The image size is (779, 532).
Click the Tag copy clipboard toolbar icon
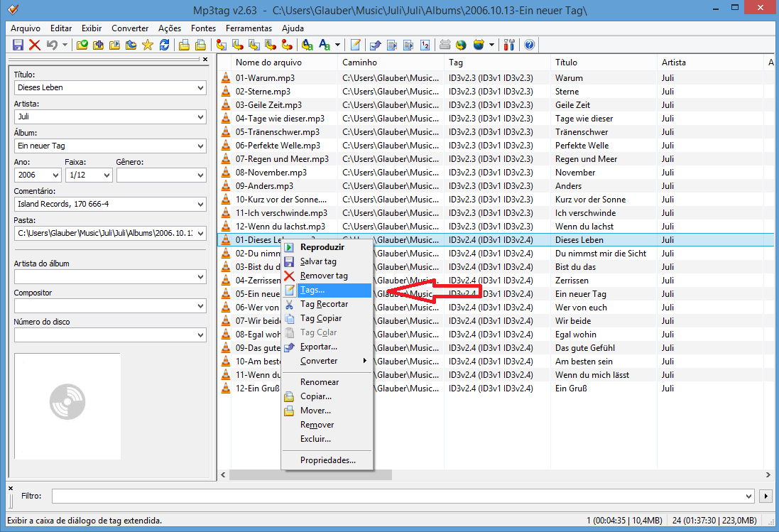point(185,45)
